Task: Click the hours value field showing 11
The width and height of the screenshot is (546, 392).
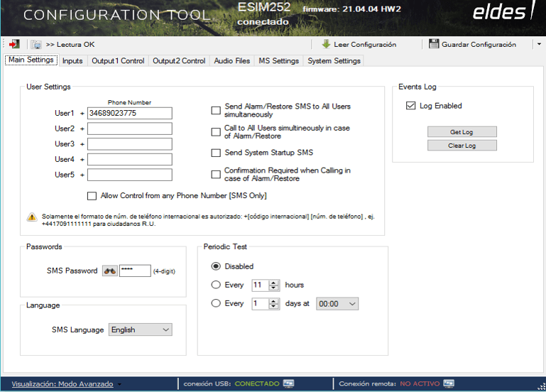Action: pyautogui.click(x=260, y=285)
